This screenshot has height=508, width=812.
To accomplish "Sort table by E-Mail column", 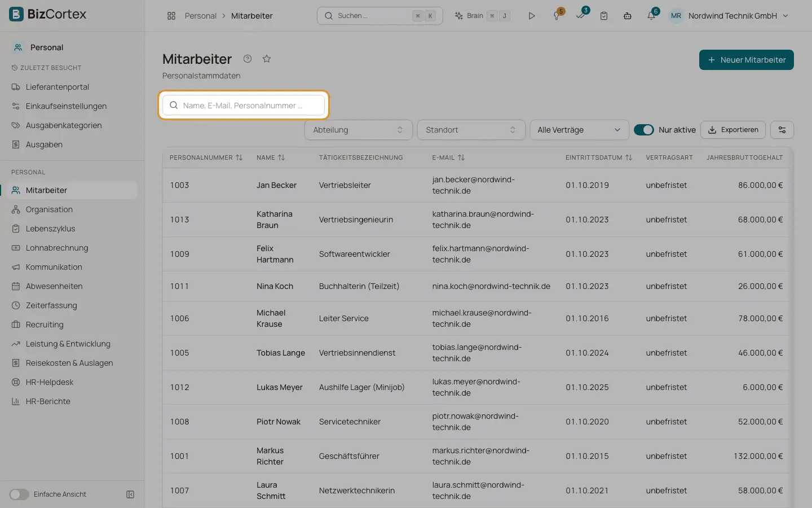I will [448, 157].
